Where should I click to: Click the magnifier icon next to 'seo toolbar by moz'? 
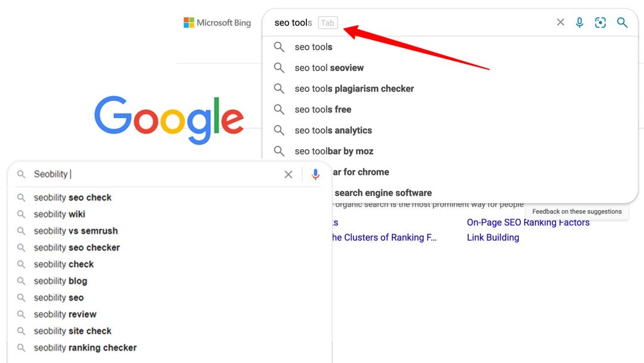coord(278,151)
